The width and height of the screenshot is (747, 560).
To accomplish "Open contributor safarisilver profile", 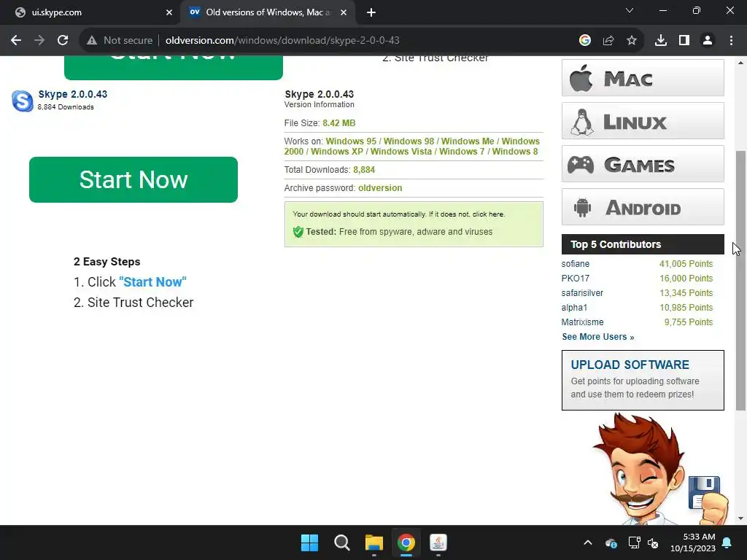I will (582, 293).
